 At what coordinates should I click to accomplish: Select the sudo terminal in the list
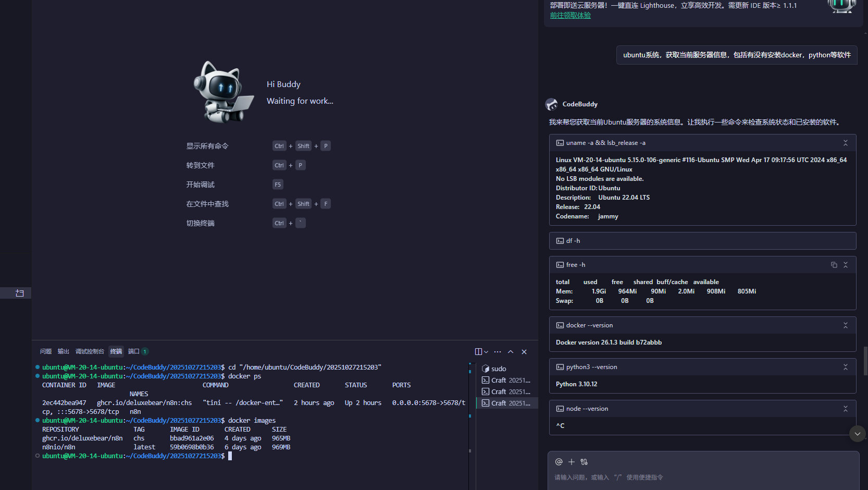(x=506, y=369)
